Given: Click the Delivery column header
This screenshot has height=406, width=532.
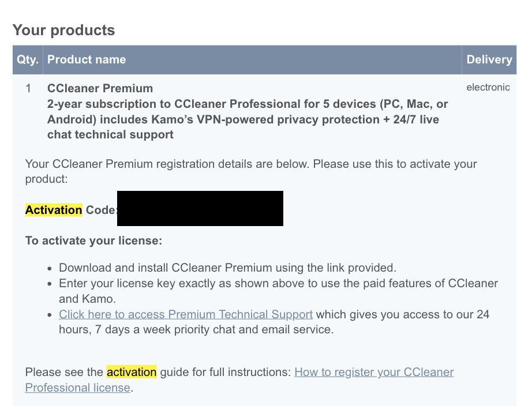Looking at the screenshot, I should click(x=489, y=59).
